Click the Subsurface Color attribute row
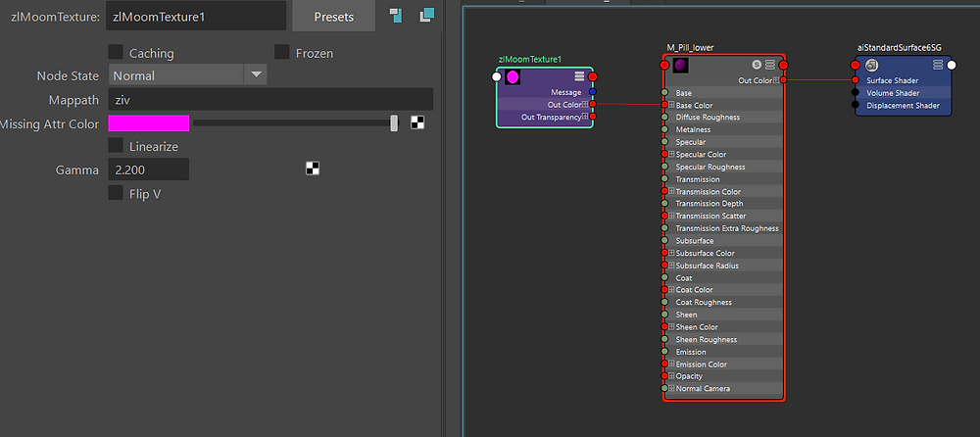 tap(723, 253)
